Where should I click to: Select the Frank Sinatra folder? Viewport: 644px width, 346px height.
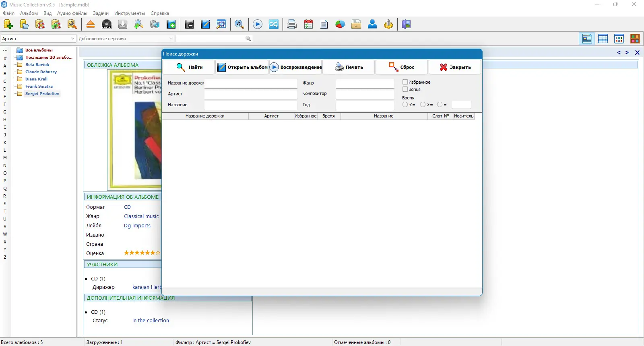coord(39,86)
